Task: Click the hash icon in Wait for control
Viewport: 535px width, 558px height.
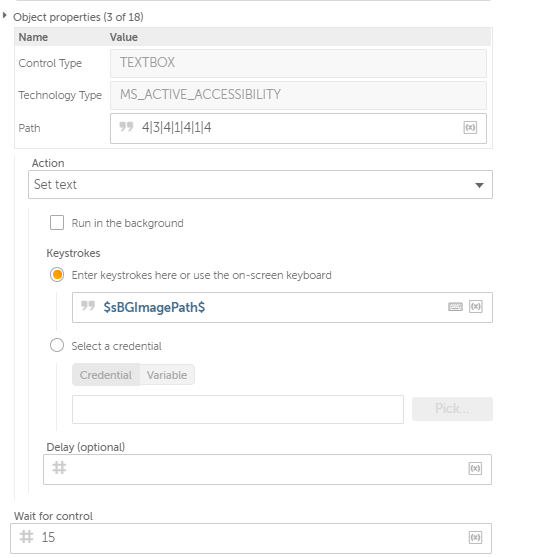Action: click(x=26, y=537)
